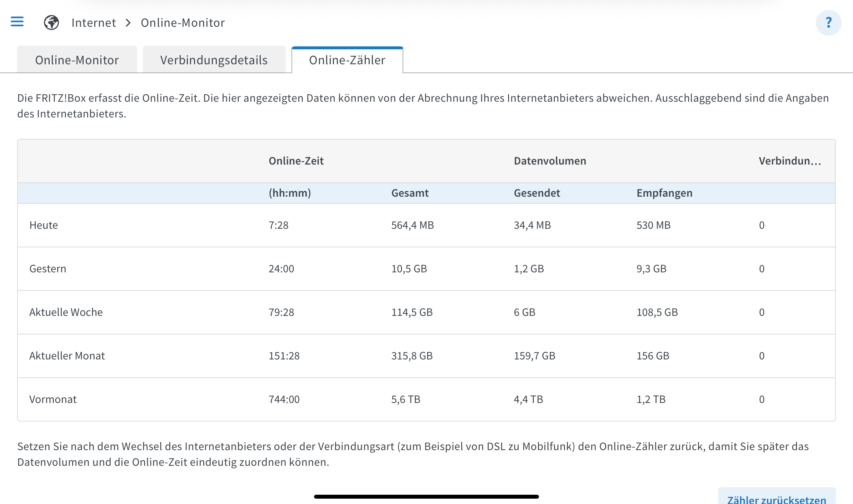
Task: Switch to the Verbindungsdetails tab
Action: 214,60
